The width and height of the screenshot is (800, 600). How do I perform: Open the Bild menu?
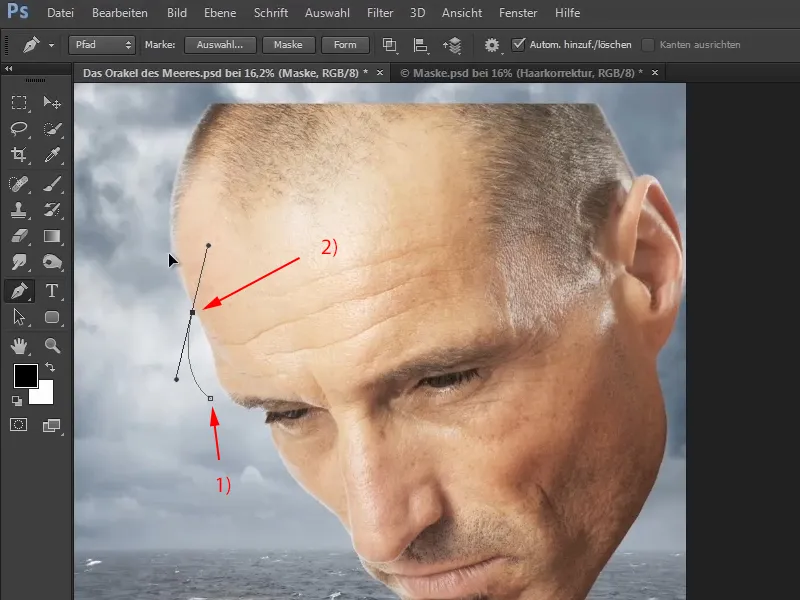[x=177, y=13]
